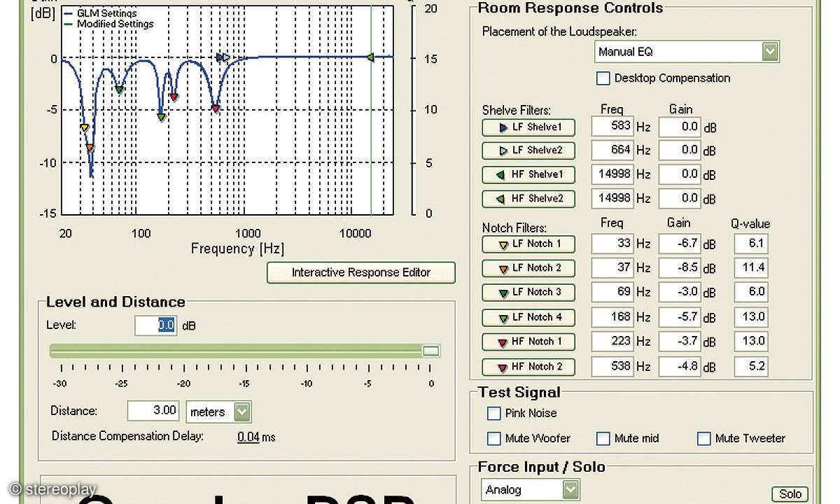Click LF Notch 2 Q-value field 11.4

(751, 268)
